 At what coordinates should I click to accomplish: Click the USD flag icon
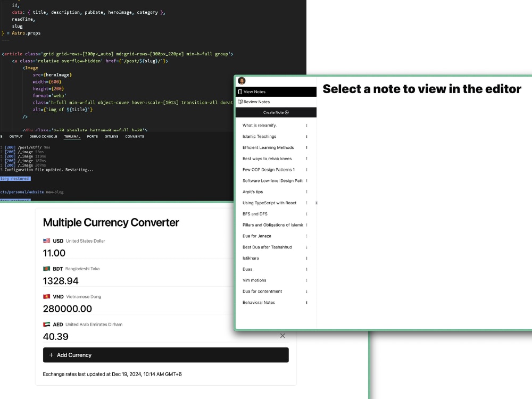[x=46, y=241]
